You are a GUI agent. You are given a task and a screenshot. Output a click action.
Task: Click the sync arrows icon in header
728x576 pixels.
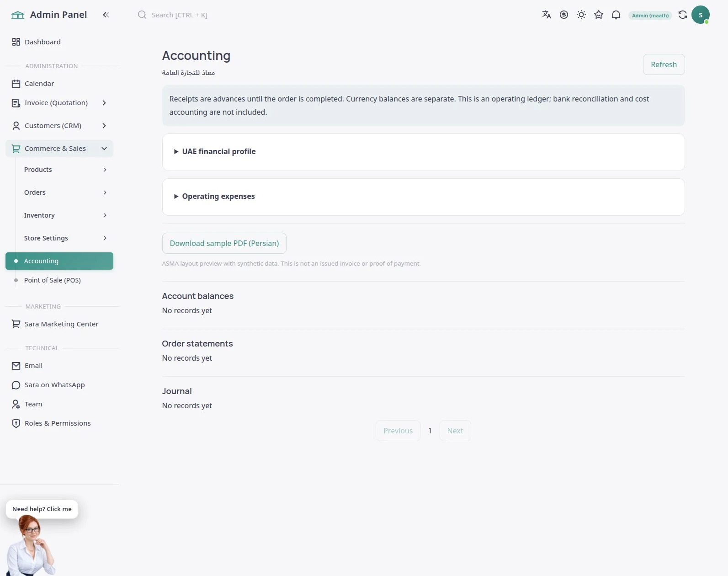[683, 15]
